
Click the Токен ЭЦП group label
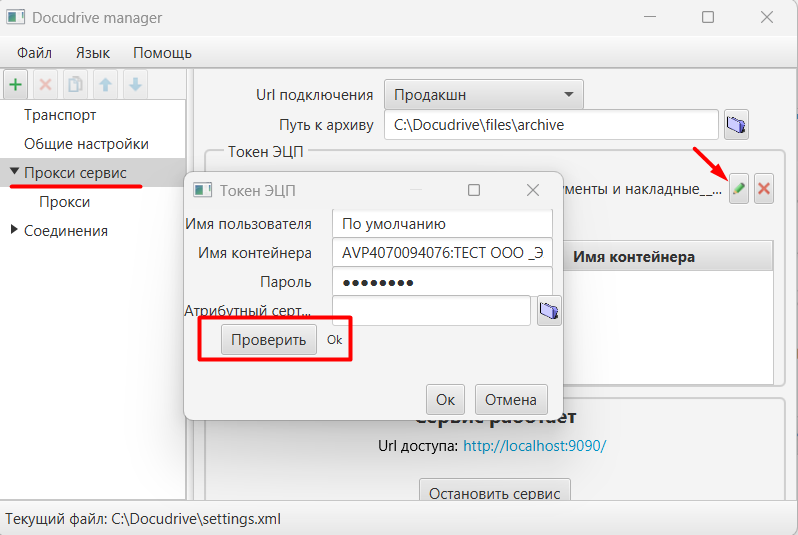coord(265,152)
